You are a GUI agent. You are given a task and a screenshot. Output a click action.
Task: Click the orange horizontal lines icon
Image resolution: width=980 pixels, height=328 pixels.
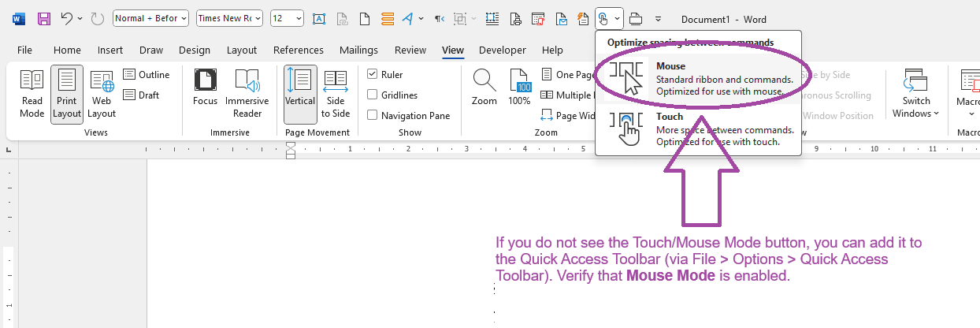coord(388,18)
